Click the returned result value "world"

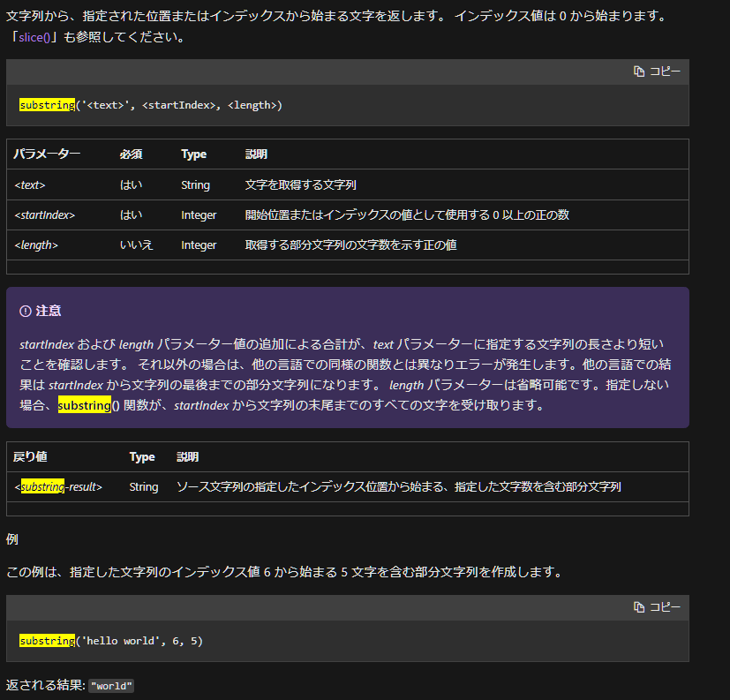110,685
